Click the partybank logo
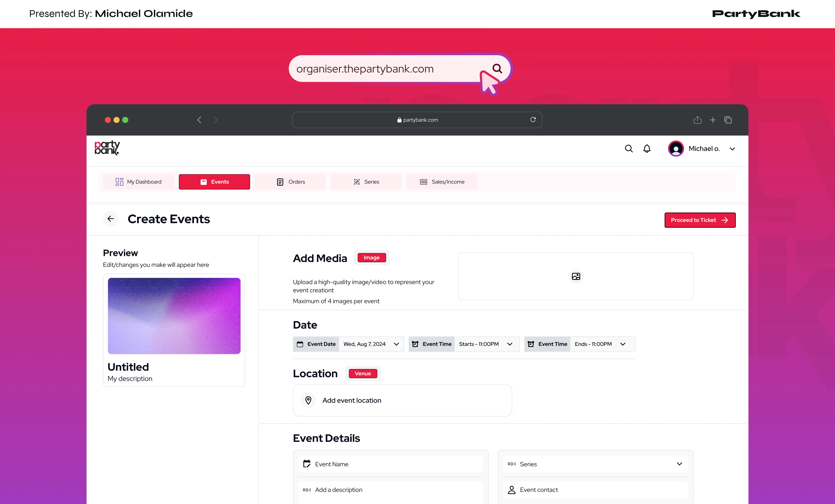 (107, 148)
